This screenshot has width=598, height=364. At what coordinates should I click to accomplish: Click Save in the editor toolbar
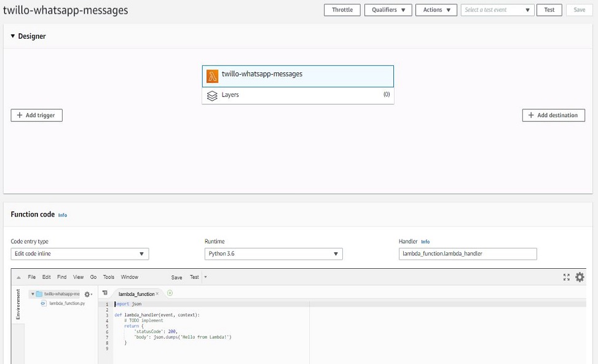click(176, 277)
